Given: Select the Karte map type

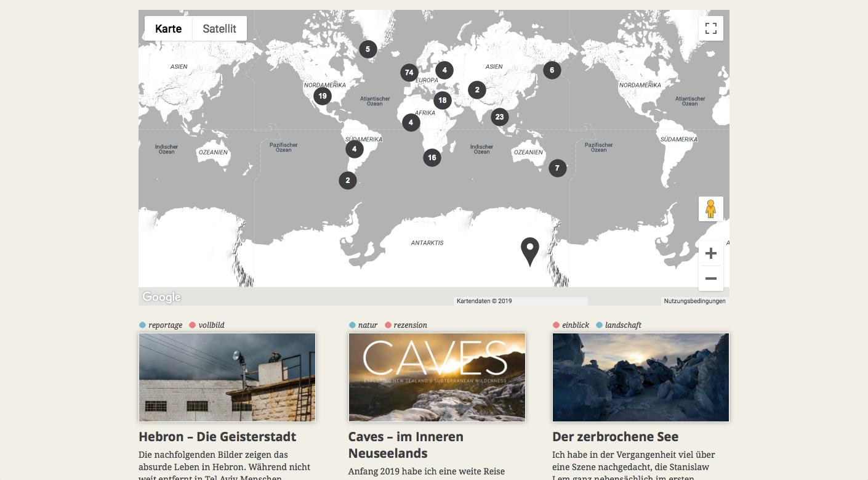Looking at the screenshot, I should 168,29.
